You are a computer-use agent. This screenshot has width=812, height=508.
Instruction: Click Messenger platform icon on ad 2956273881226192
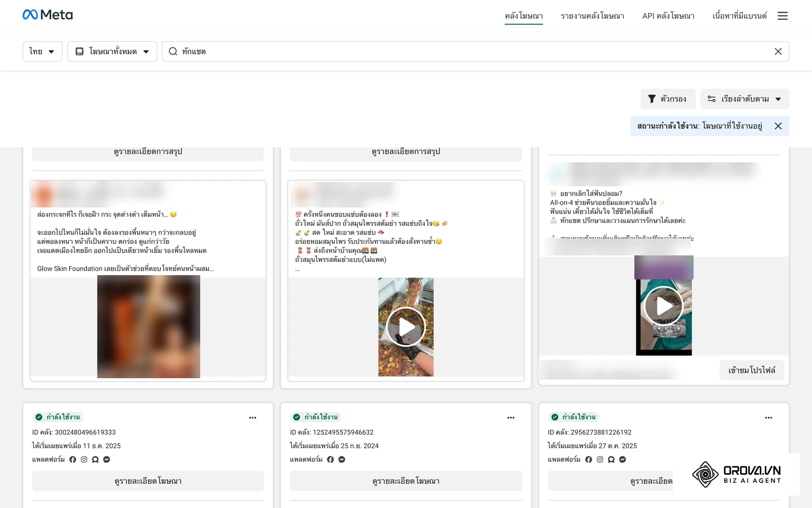pyautogui.click(x=623, y=459)
